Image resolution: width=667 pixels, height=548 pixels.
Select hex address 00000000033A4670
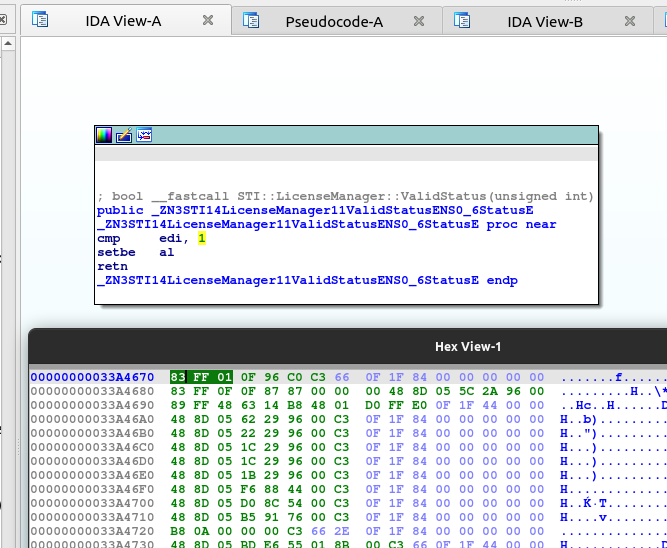click(x=92, y=377)
